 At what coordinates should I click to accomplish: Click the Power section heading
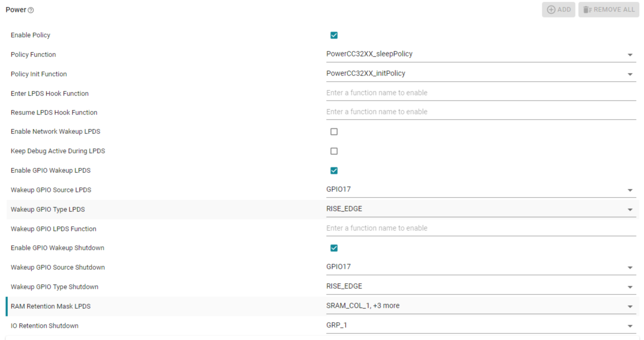click(x=16, y=10)
